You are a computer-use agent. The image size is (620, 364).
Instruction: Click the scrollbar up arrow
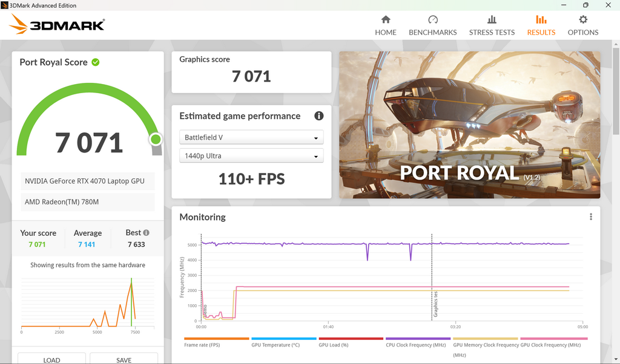616,43
